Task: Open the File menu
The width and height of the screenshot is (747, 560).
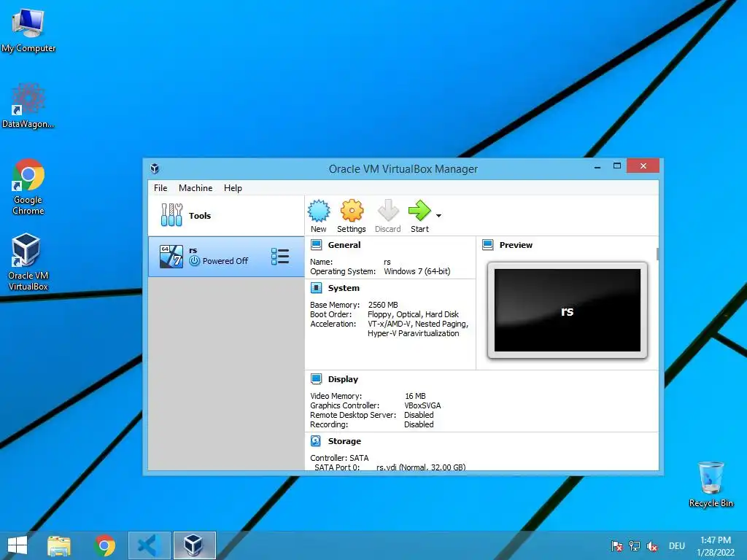Action: pos(160,188)
